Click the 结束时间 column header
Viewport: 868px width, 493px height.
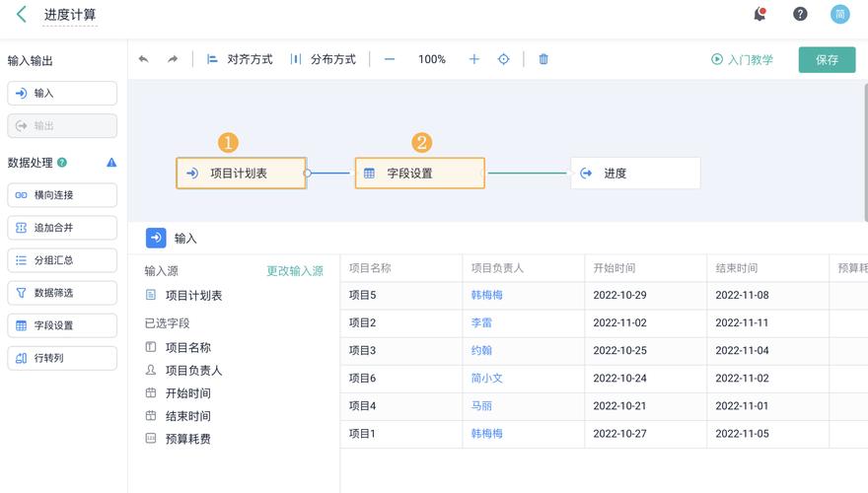pos(768,268)
